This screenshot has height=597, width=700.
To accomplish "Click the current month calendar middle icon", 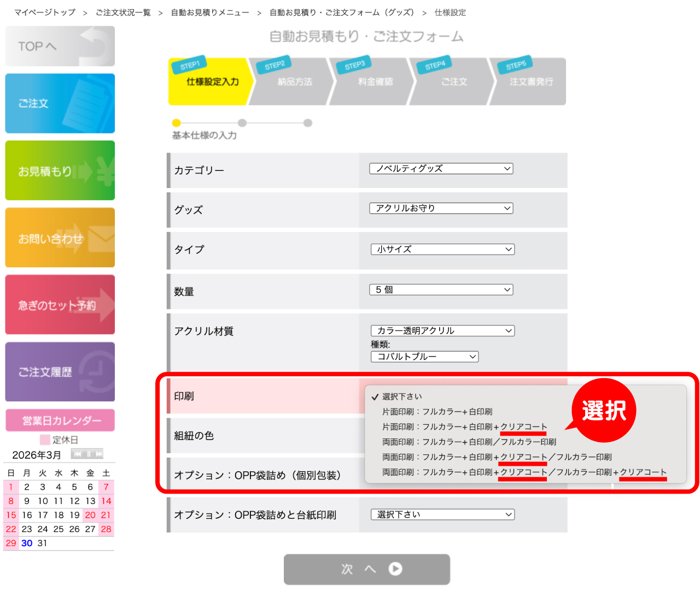I will click(88, 454).
